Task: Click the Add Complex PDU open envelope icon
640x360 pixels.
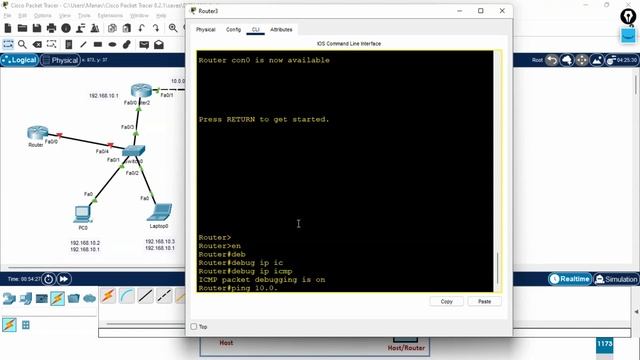Action: point(159,44)
